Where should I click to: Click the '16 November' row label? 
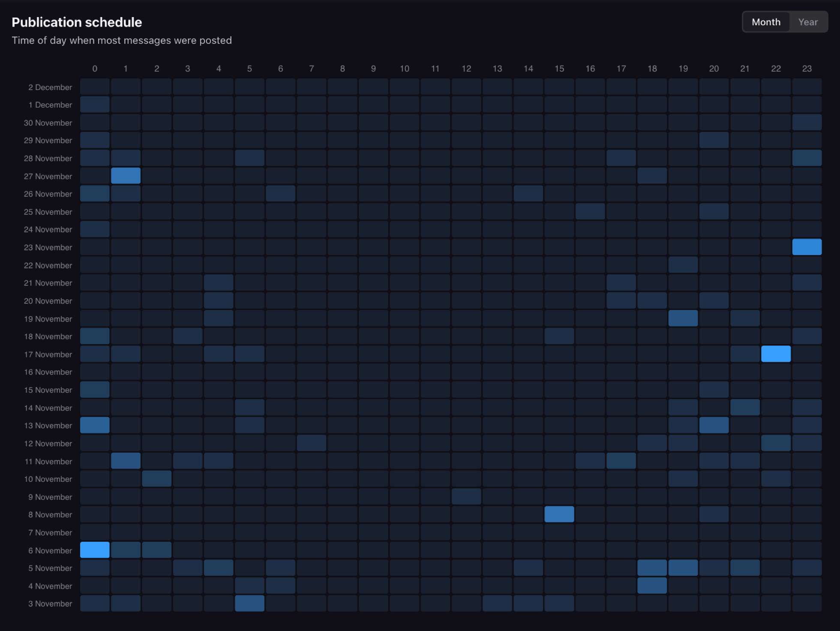pos(48,372)
